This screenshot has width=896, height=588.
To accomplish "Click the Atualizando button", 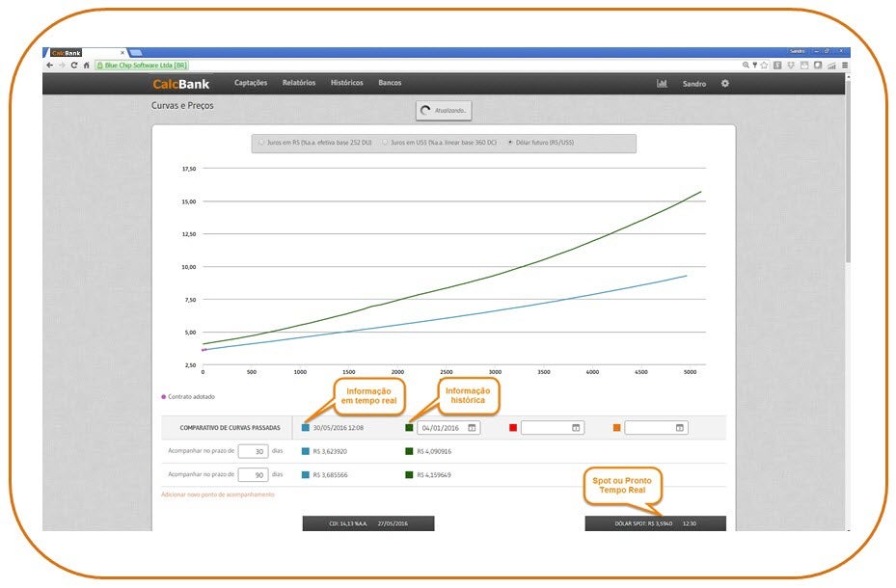I will [444, 111].
